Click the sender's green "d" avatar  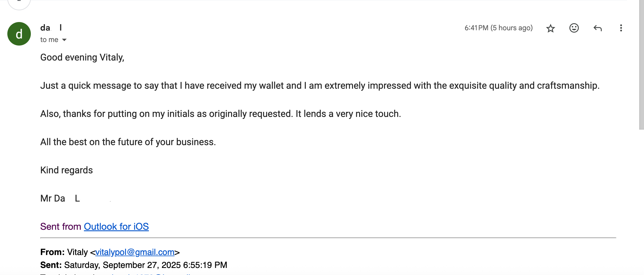pos(19,34)
